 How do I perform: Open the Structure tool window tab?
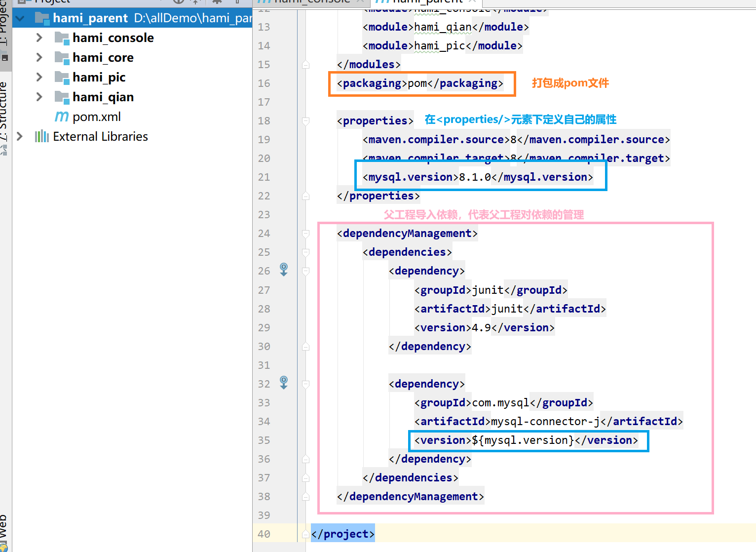coord(4,111)
